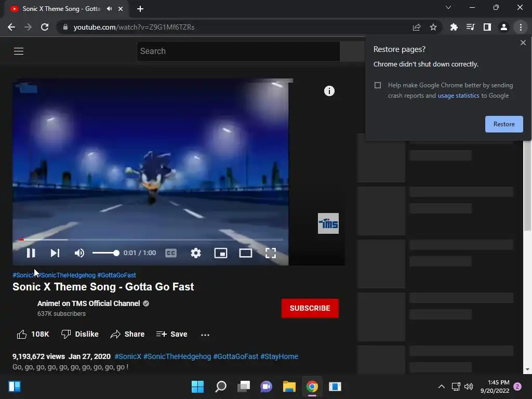Go forward in browser
Viewport: 532px width, 399px height.
[x=28, y=27]
